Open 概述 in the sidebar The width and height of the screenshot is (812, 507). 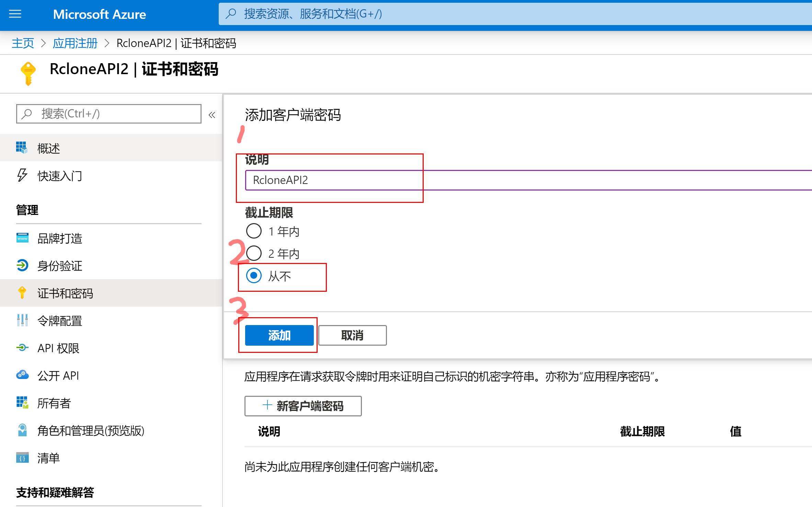click(111, 148)
